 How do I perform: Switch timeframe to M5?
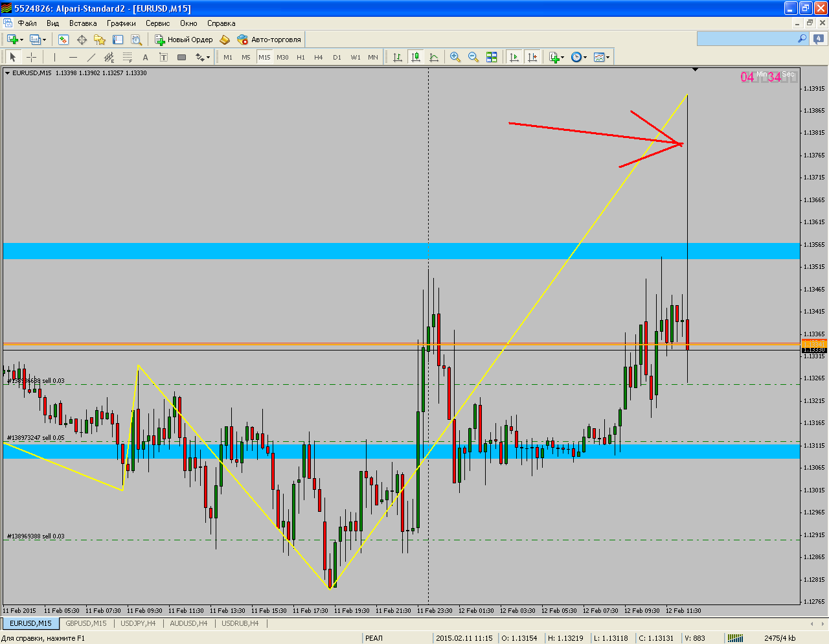pyautogui.click(x=246, y=57)
